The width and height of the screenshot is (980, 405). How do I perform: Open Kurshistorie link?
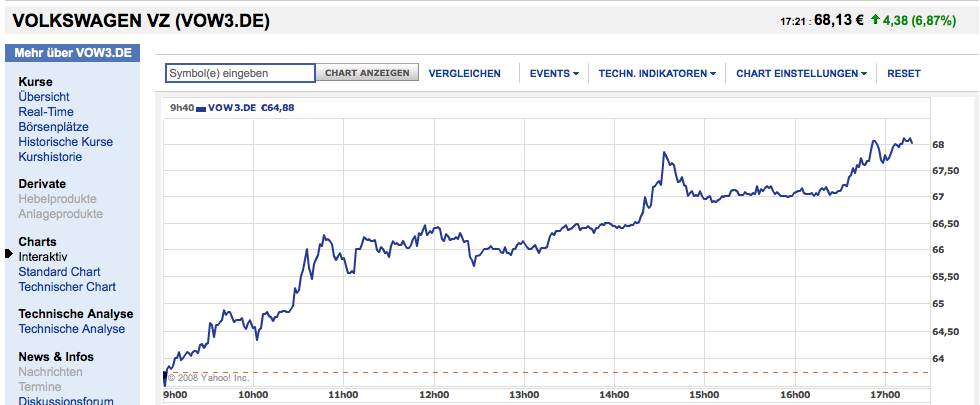(x=50, y=157)
